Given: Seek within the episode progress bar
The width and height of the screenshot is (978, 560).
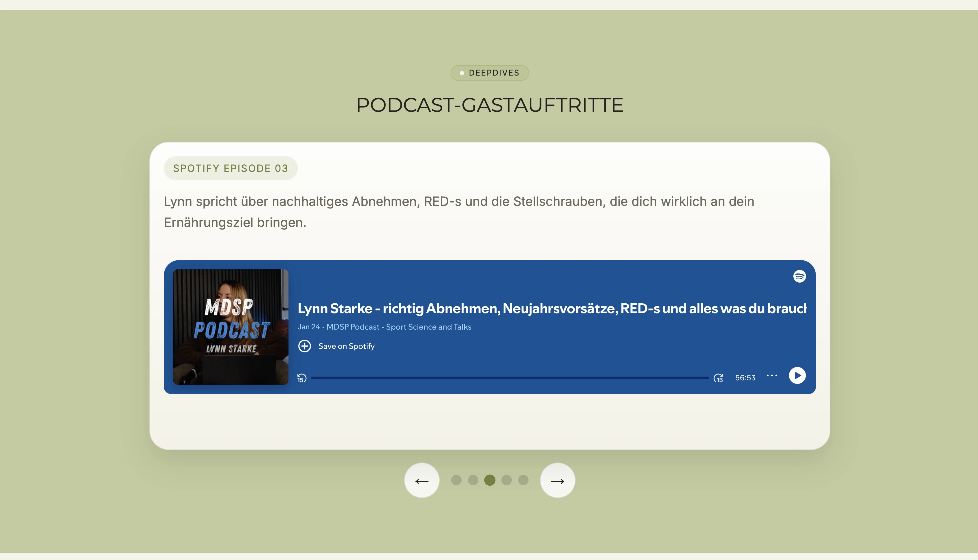Looking at the screenshot, I should pyautogui.click(x=510, y=378).
